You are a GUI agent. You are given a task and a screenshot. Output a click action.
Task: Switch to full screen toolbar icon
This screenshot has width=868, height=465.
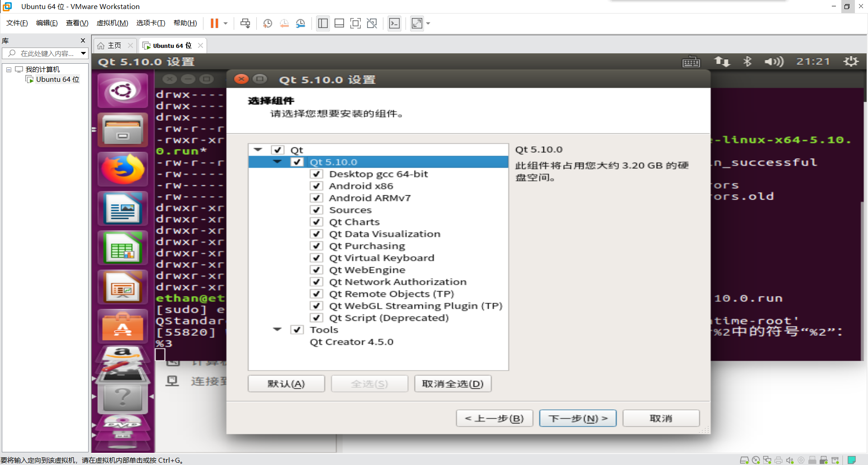tap(356, 23)
